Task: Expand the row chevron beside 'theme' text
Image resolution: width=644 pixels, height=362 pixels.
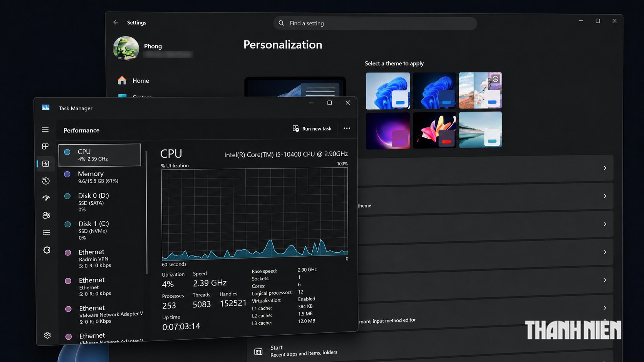Action: (605, 196)
